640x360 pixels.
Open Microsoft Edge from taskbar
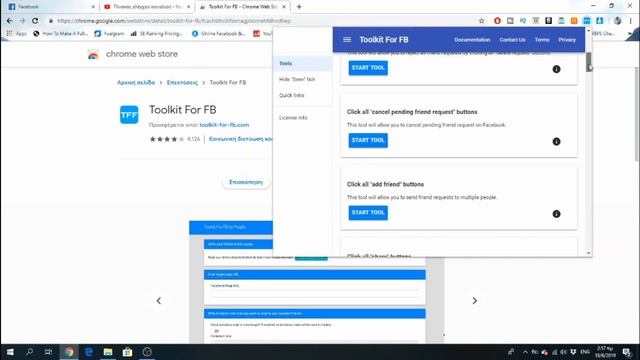tap(88, 352)
